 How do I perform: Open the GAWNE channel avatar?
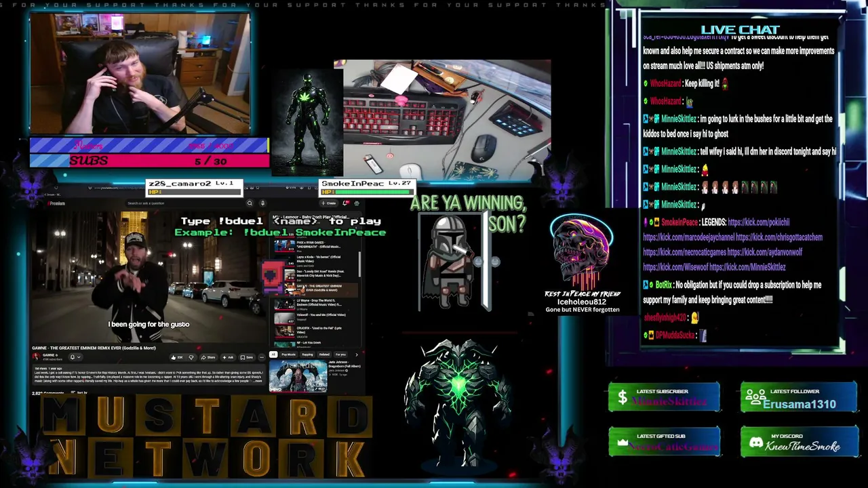[36, 356]
